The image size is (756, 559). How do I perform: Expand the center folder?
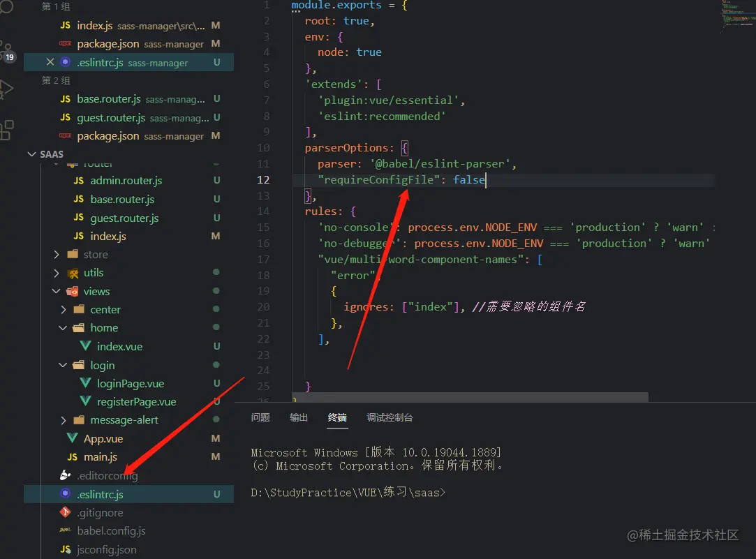point(128,309)
